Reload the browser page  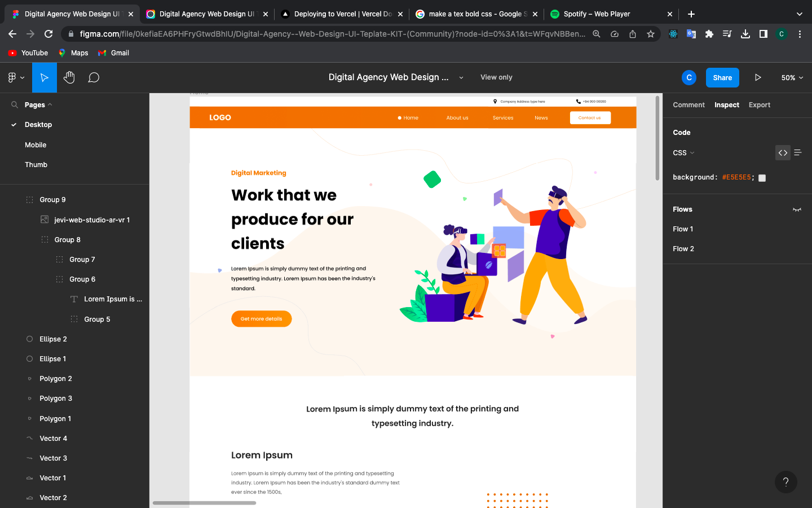click(x=48, y=34)
